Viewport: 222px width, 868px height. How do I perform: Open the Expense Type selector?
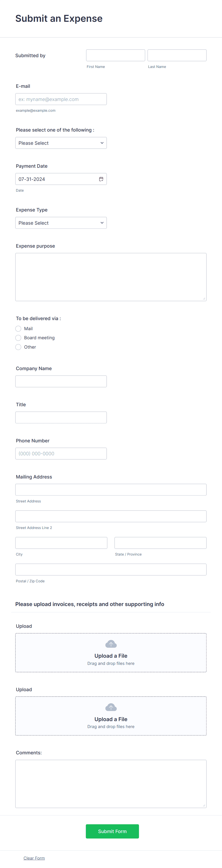[x=61, y=223]
